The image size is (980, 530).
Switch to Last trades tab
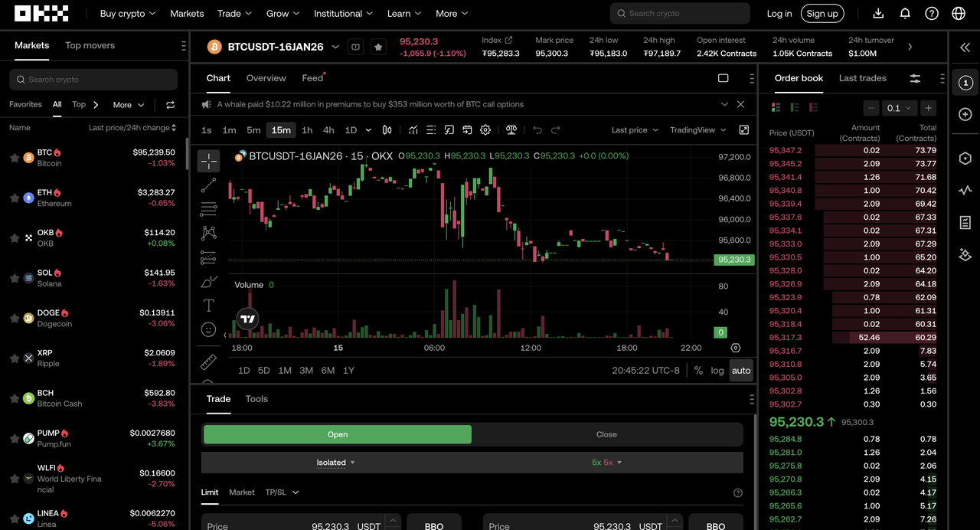pyautogui.click(x=862, y=78)
